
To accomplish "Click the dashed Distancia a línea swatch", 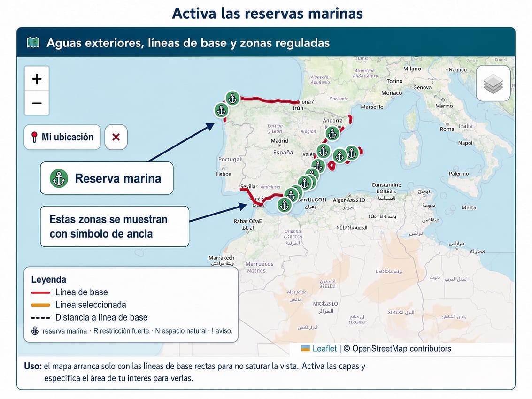I will (40, 318).
